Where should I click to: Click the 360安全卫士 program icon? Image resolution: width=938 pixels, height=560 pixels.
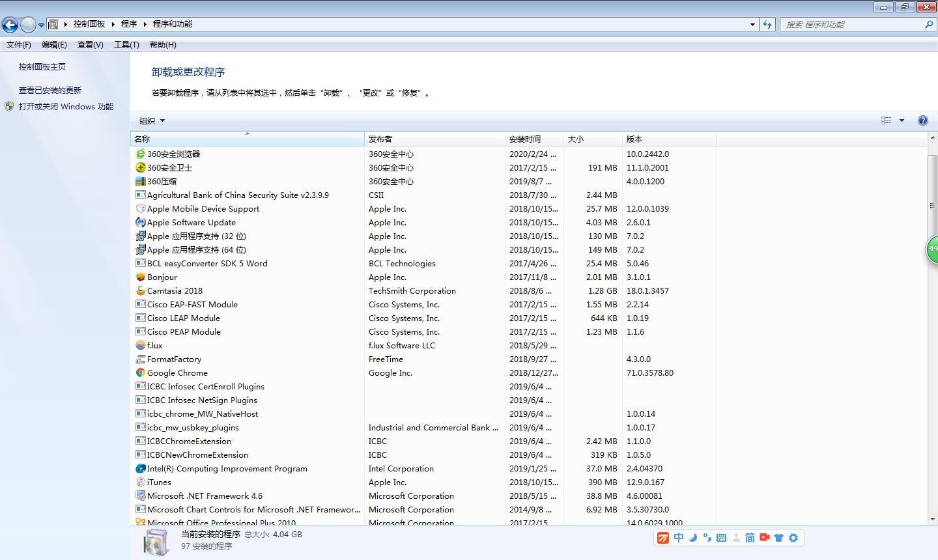140,167
